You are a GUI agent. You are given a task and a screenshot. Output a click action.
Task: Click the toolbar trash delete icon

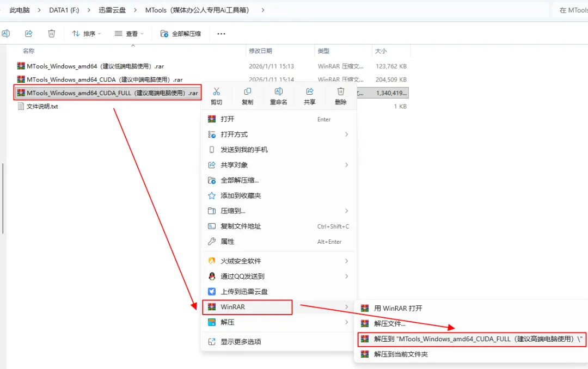click(x=51, y=33)
